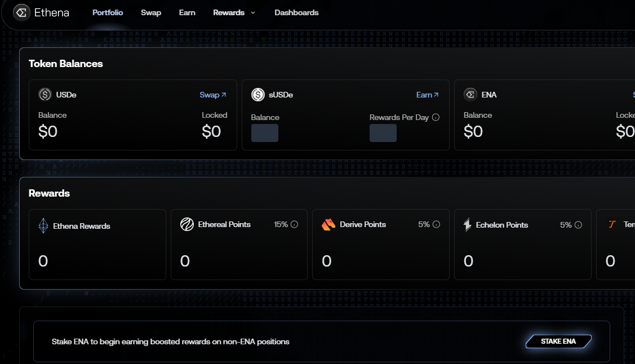
Task: Click the sUSDe Balance loading placeholder
Action: pyautogui.click(x=264, y=133)
